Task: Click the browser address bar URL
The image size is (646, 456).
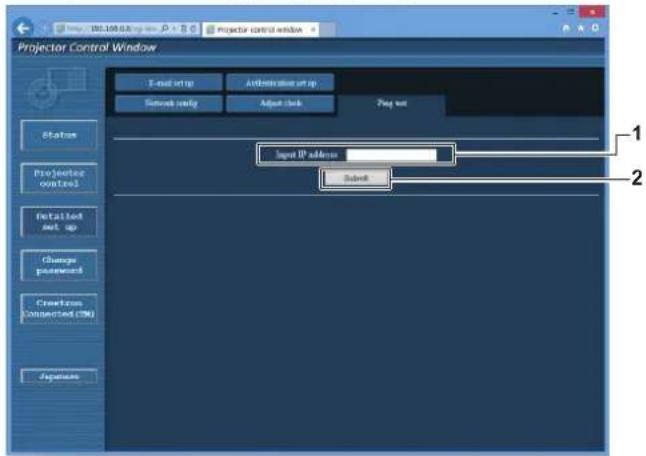Action: (110, 28)
